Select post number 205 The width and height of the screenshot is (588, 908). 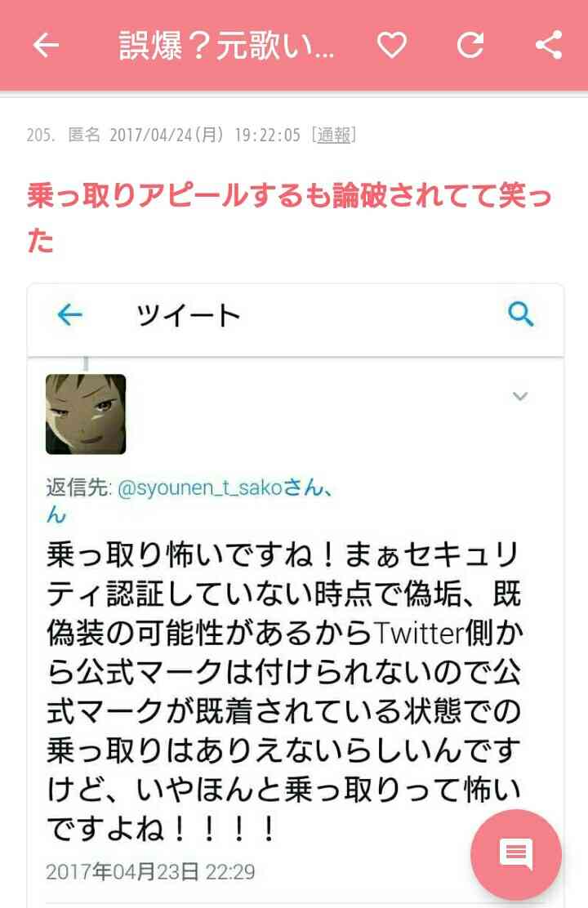click(x=40, y=135)
